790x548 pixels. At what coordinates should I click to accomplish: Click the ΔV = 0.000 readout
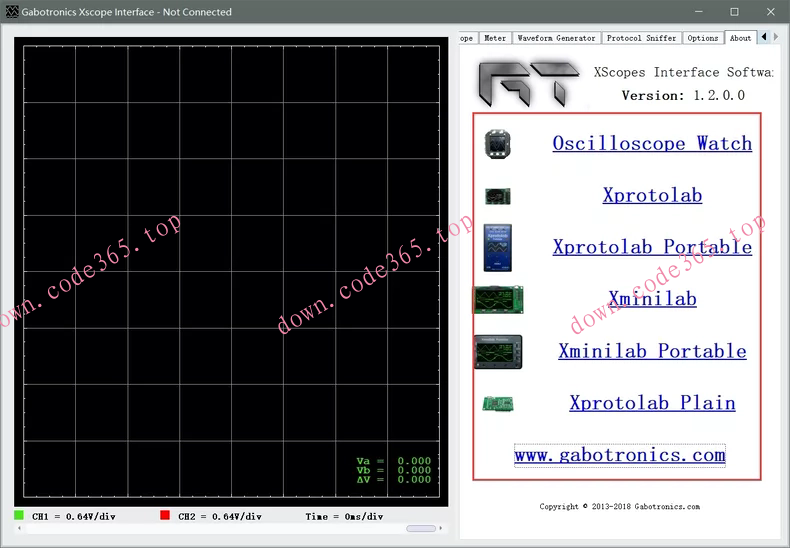(393, 480)
